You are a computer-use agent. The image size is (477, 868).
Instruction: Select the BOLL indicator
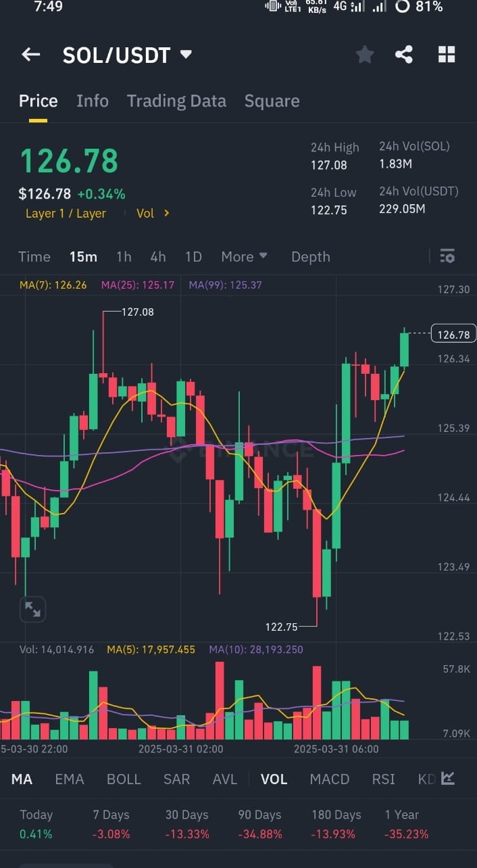tap(124, 779)
